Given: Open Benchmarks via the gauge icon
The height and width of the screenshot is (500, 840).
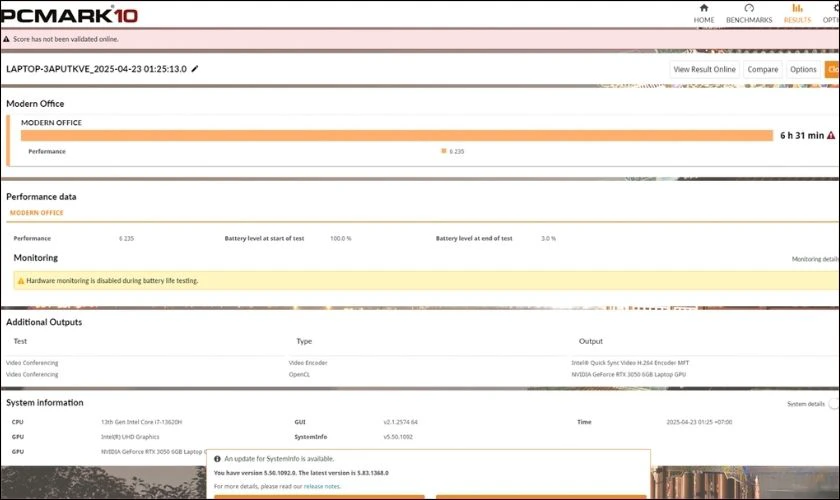Looking at the screenshot, I should (x=749, y=8).
